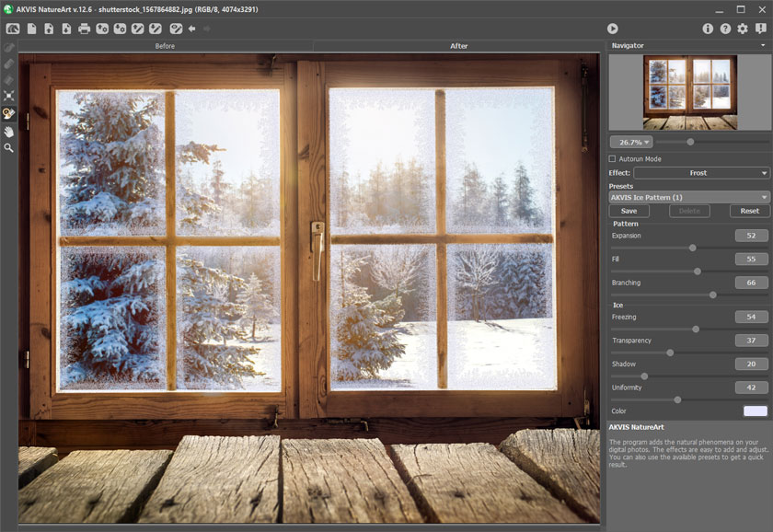Run image processing with the play button
Image resolution: width=773 pixels, height=532 pixels.
tap(612, 29)
